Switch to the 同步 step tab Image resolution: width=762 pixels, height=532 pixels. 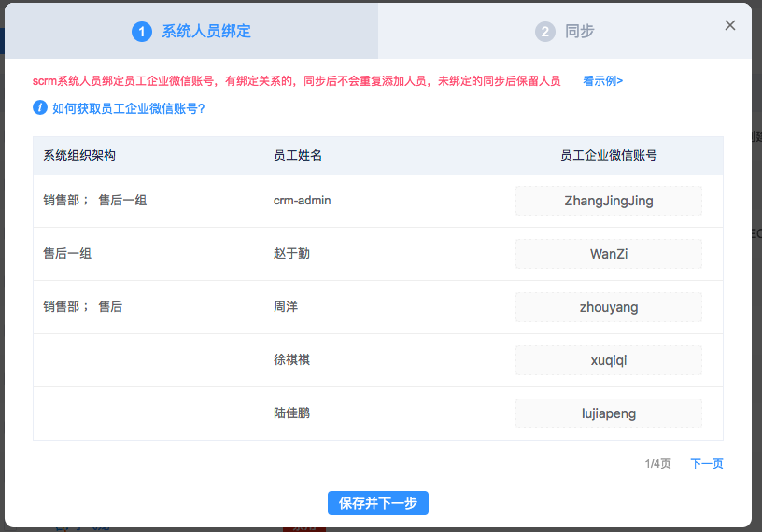565,31
